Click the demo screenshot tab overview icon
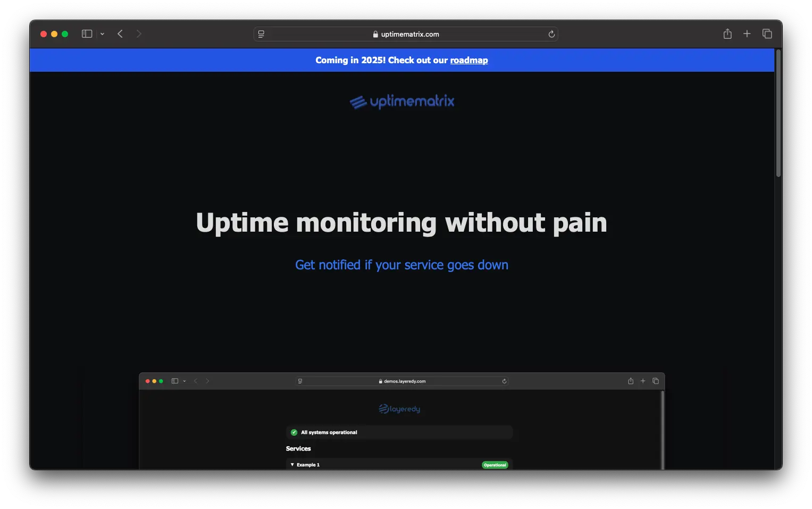This screenshot has height=509, width=812. click(656, 381)
